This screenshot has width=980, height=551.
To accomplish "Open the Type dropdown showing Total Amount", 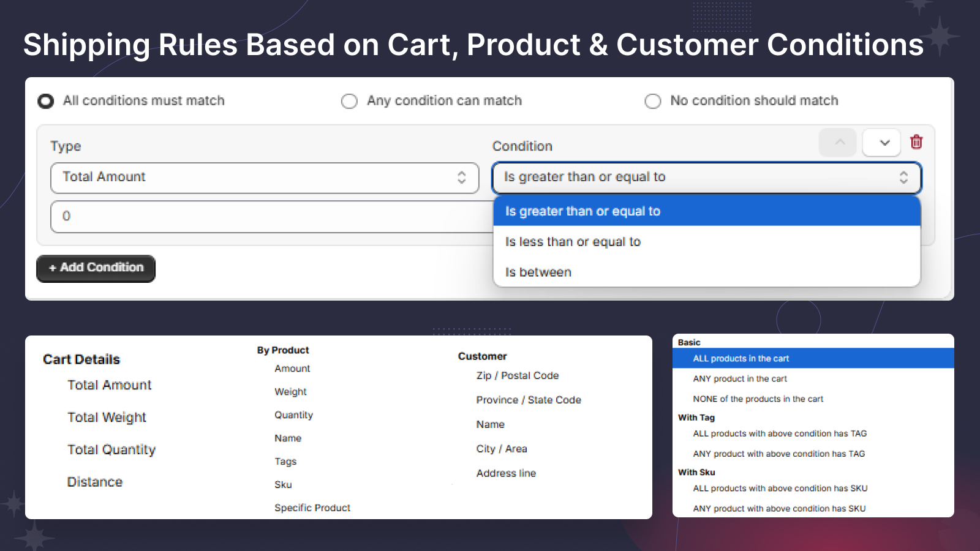I will click(265, 178).
